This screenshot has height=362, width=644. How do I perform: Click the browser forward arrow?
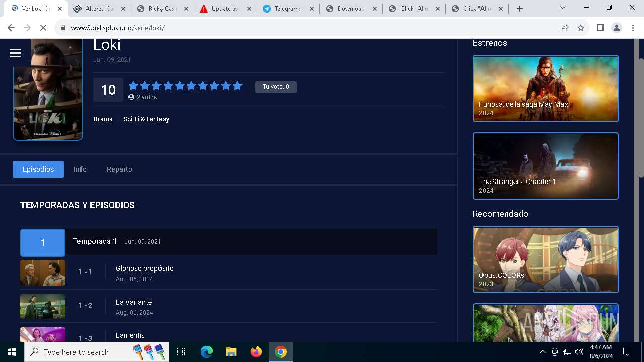pos(27,28)
